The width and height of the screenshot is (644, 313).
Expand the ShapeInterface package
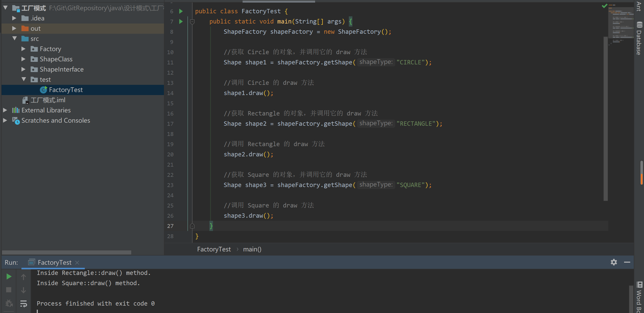(23, 69)
